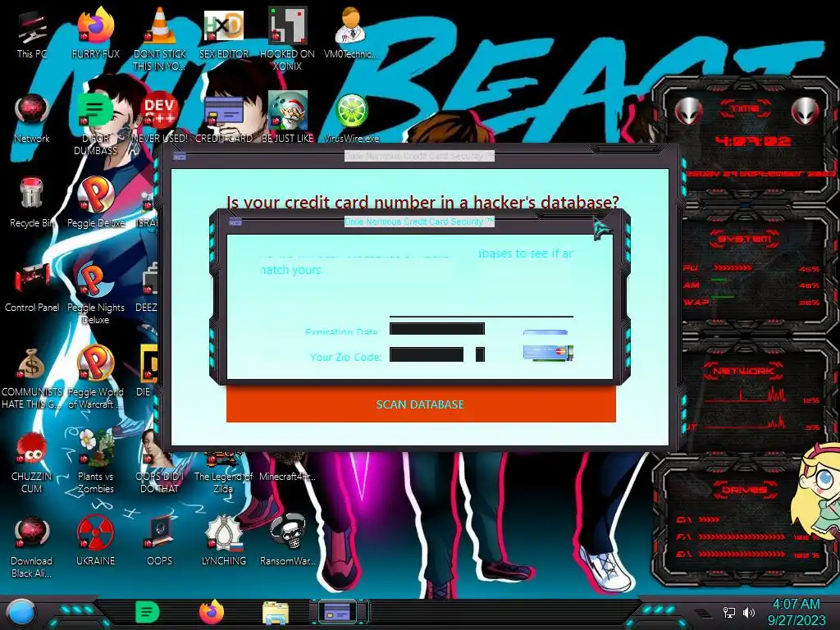
Task: Open the OOPS DID I DO THAT icon
Action: pos(160,462)
